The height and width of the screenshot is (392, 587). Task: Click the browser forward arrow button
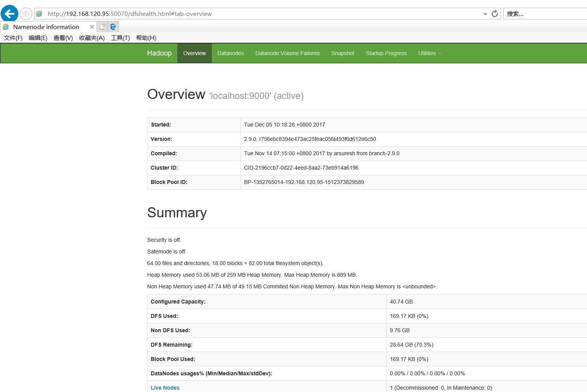click(26, 14)
